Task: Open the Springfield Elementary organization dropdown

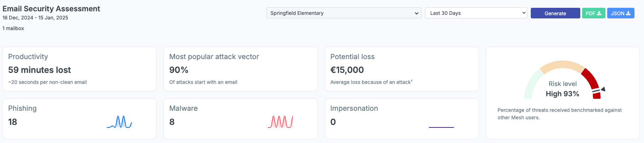Action: tap(344, 13)
